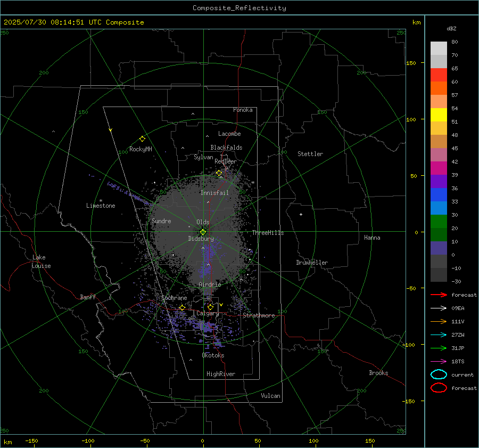Click the blue radial echo streak near Limestone

[128, 193]
